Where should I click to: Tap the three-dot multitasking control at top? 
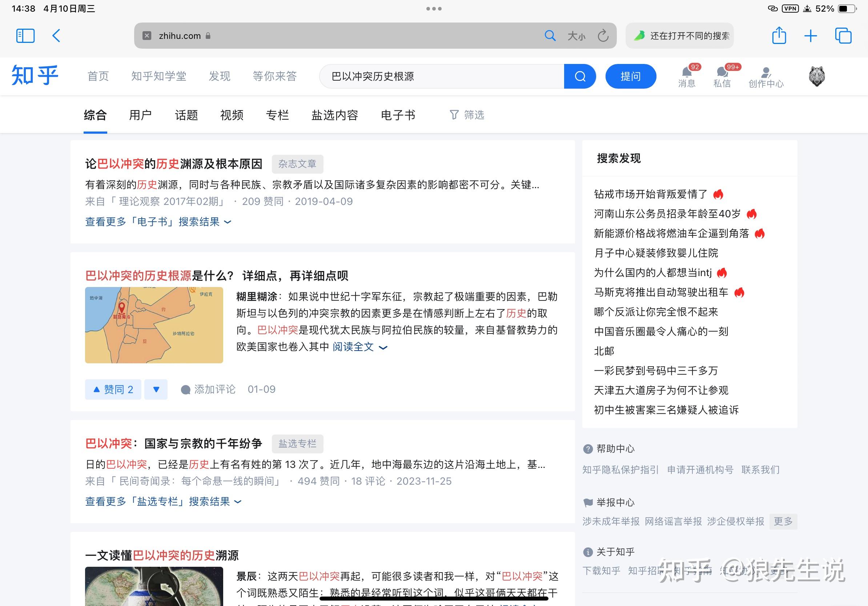tap(434, 9)
